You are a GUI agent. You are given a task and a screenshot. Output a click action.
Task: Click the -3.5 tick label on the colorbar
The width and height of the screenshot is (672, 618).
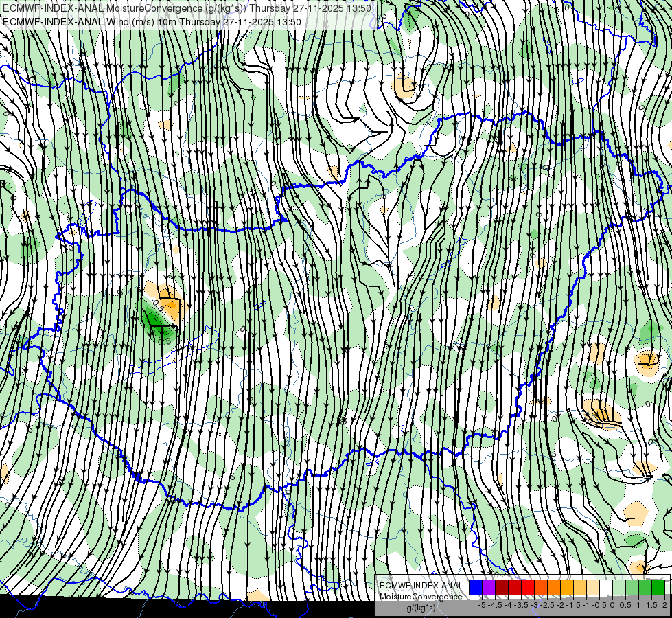pos(521,605)
